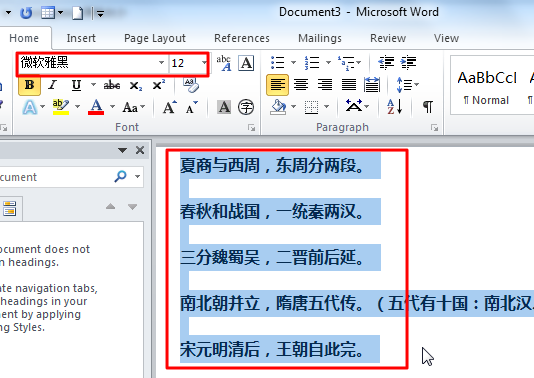Screen dimensions: 534x378
Task: Go to next search result arrow
Action: click(x=132, y=206)
